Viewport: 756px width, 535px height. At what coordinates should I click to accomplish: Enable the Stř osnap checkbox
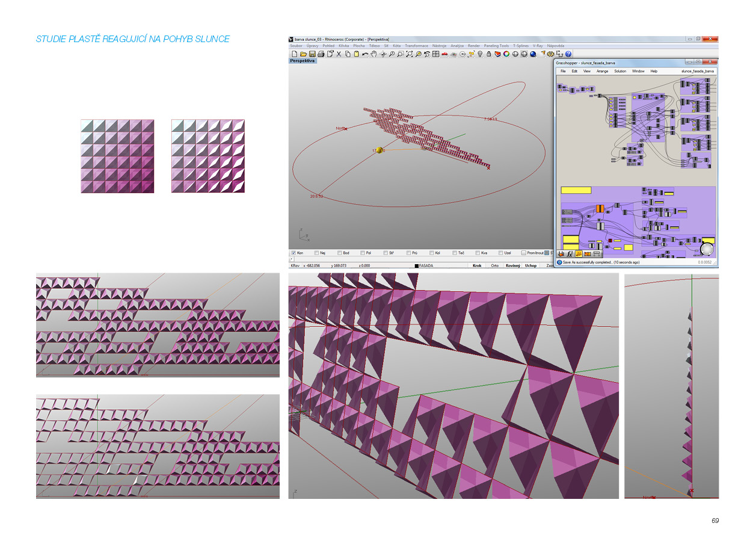coord(386,253)
